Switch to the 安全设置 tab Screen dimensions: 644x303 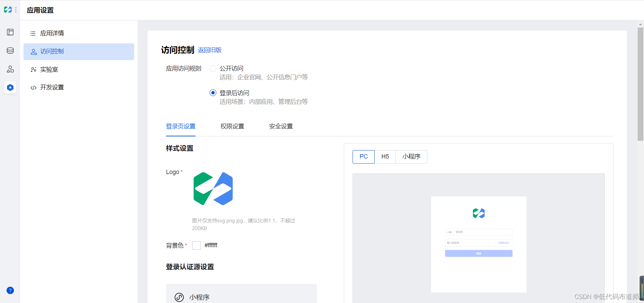[x=281, y=126]
